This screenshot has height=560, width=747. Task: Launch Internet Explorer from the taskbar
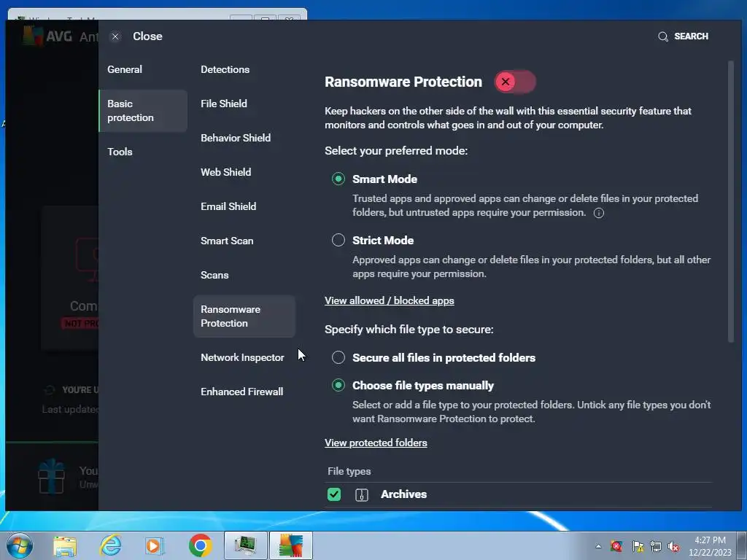111,545
